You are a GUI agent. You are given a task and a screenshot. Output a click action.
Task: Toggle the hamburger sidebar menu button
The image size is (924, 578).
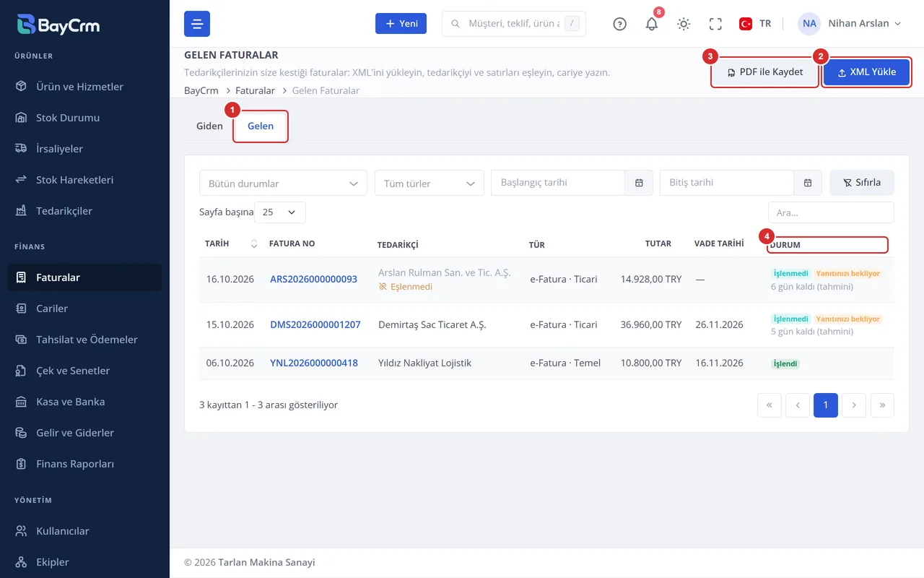point(197,24)
